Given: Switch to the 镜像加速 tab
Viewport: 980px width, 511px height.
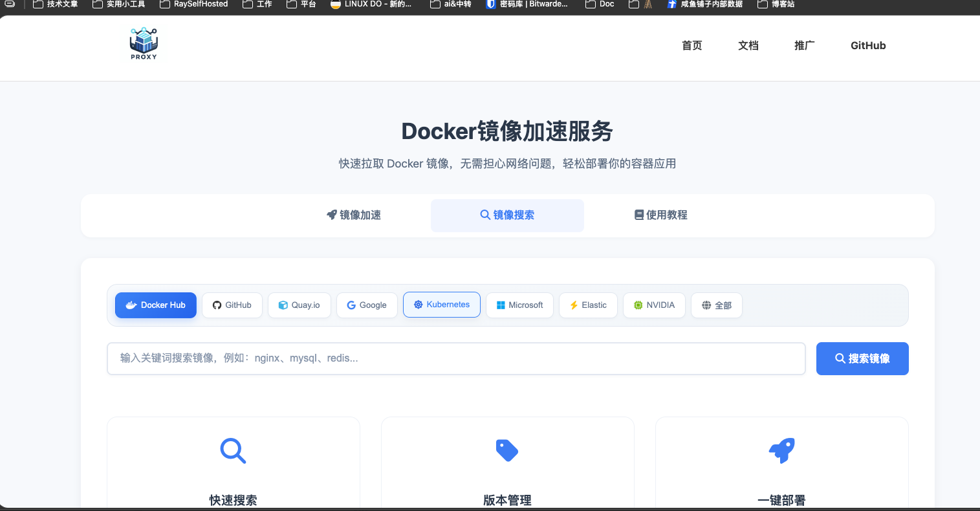Looking at the screenshot, I should [354, 215].
